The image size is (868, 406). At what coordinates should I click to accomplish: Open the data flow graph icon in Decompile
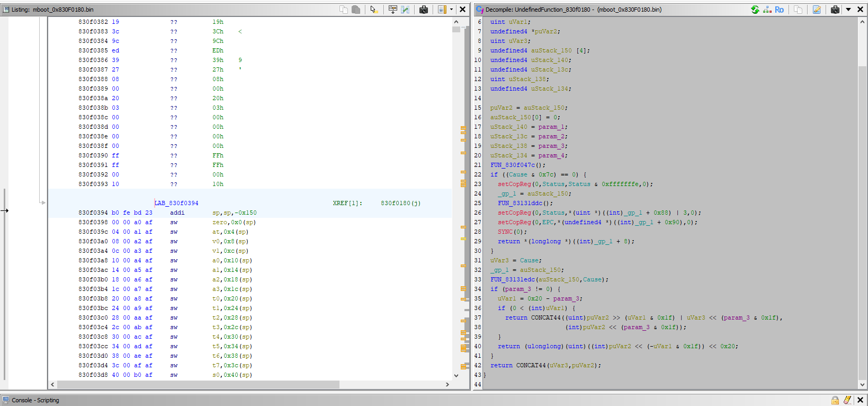[767, 9]
